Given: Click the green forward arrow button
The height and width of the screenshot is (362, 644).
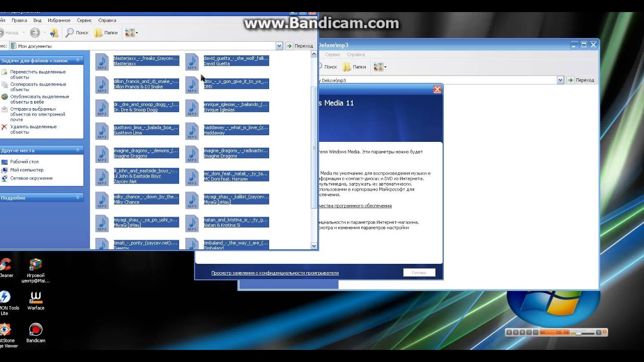Looking at the screenshot, I should pos(35,33).
